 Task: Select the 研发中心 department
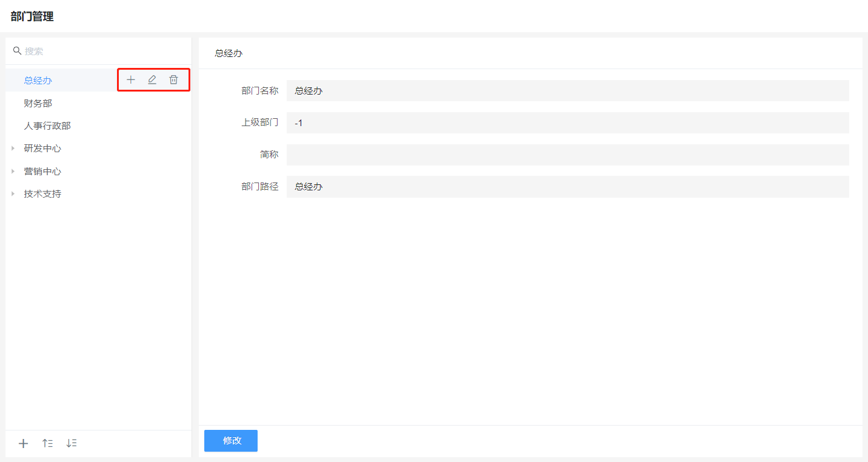click(42, 149)
